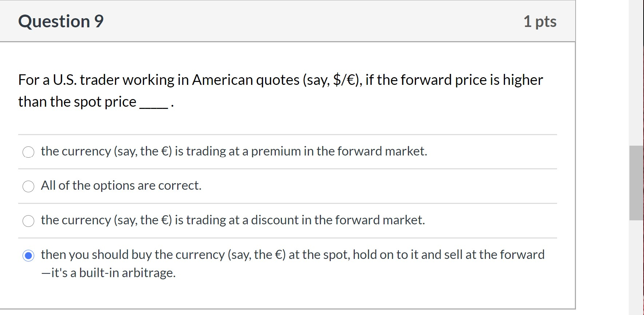The width and height of the screenshot is (644, 315).
Task: Select the radio button for the premium option
Action: [28, 152]
